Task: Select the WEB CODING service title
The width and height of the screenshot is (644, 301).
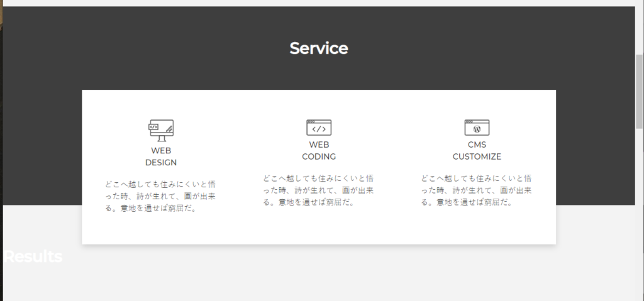Action: [x=319, y=151]
